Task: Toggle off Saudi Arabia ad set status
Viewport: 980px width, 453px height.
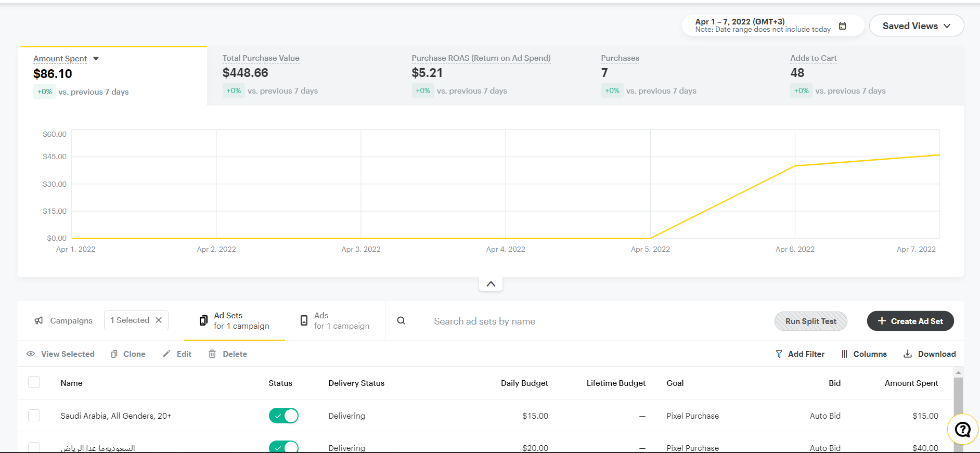Action: pyautogui.click(x=283, y=416)
